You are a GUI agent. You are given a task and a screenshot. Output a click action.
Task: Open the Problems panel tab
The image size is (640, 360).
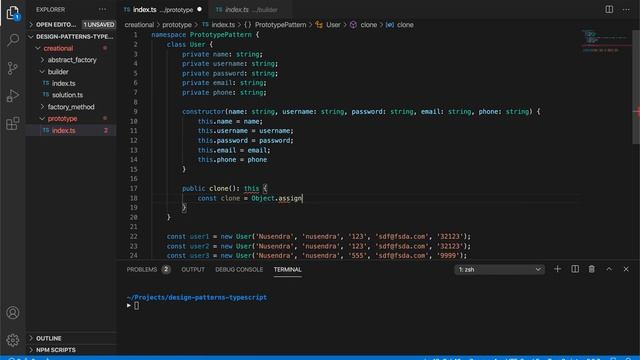point(142,269)
